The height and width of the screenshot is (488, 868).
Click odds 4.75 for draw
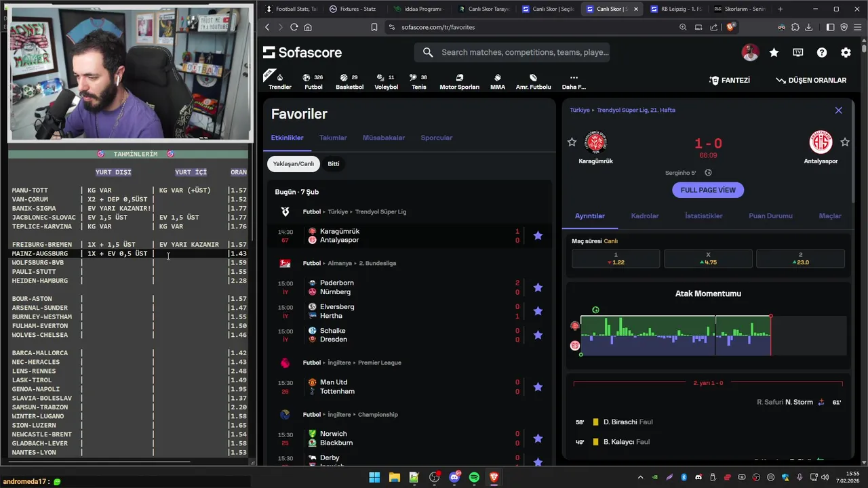pyautogui.click(x=708, y=258)
